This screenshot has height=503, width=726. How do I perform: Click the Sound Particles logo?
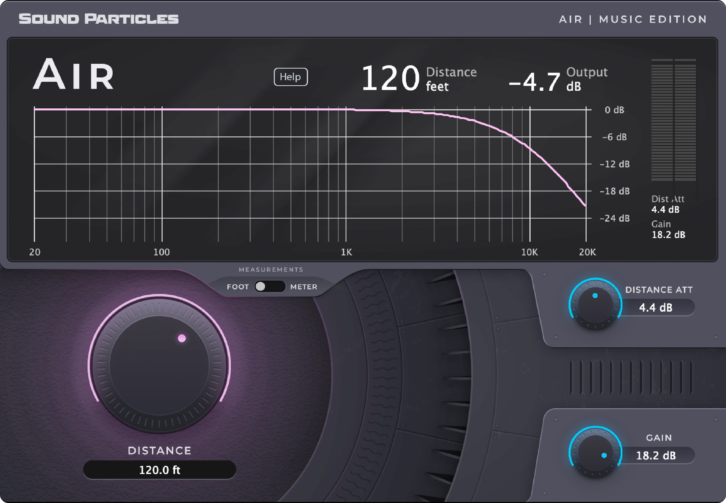point(99,18)
